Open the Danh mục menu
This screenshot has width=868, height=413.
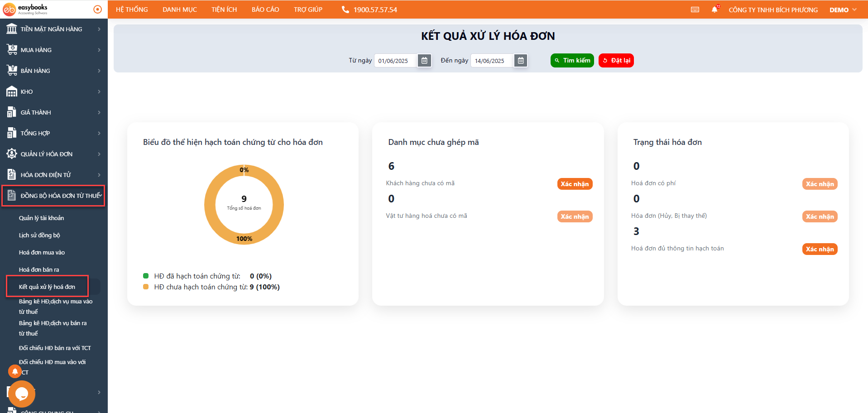(180, 10)
